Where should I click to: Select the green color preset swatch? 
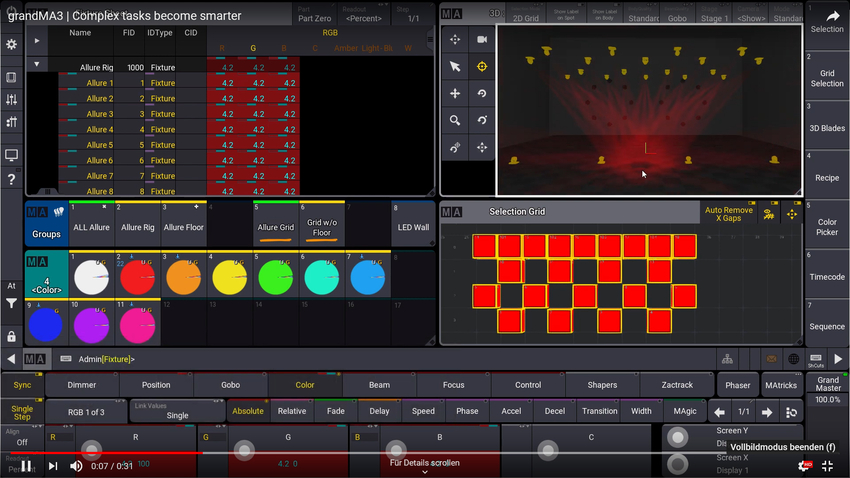(272, 274)
